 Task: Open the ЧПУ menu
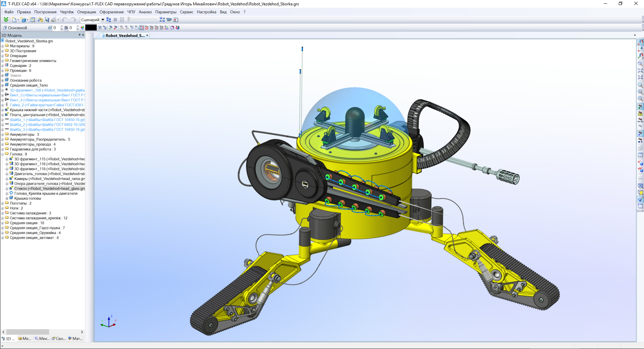(x=131, y=12)
